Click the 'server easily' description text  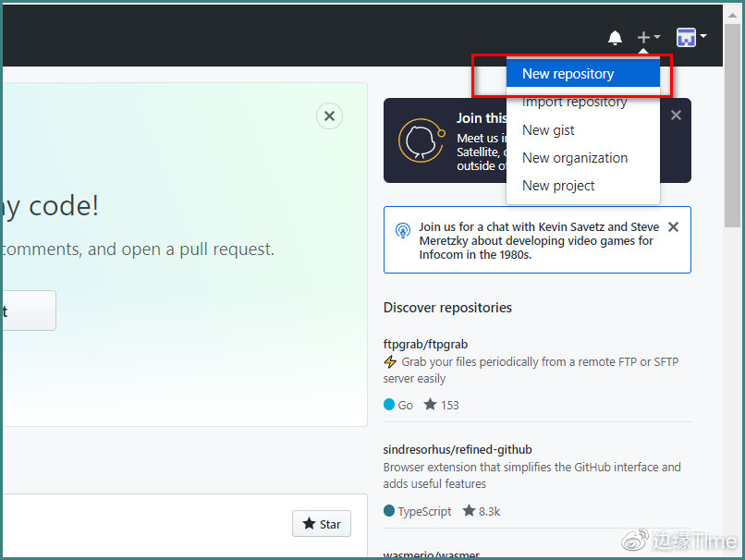pos(414,379)
